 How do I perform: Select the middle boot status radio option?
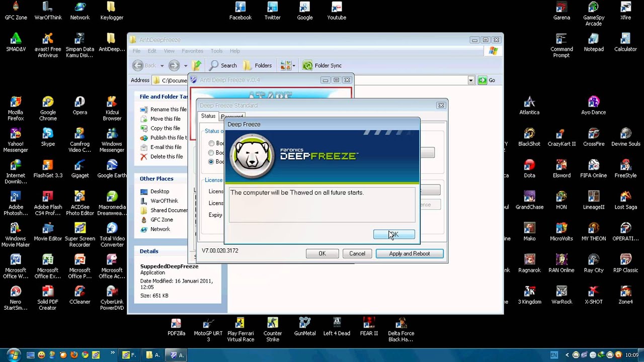tap(211, 153)
